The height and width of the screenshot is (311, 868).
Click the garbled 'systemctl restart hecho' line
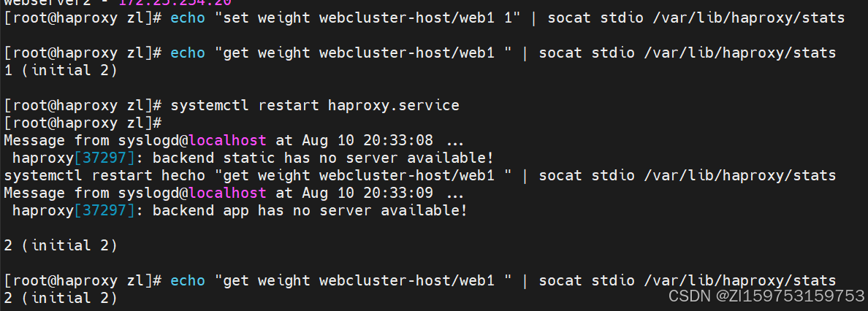(419, 176)
